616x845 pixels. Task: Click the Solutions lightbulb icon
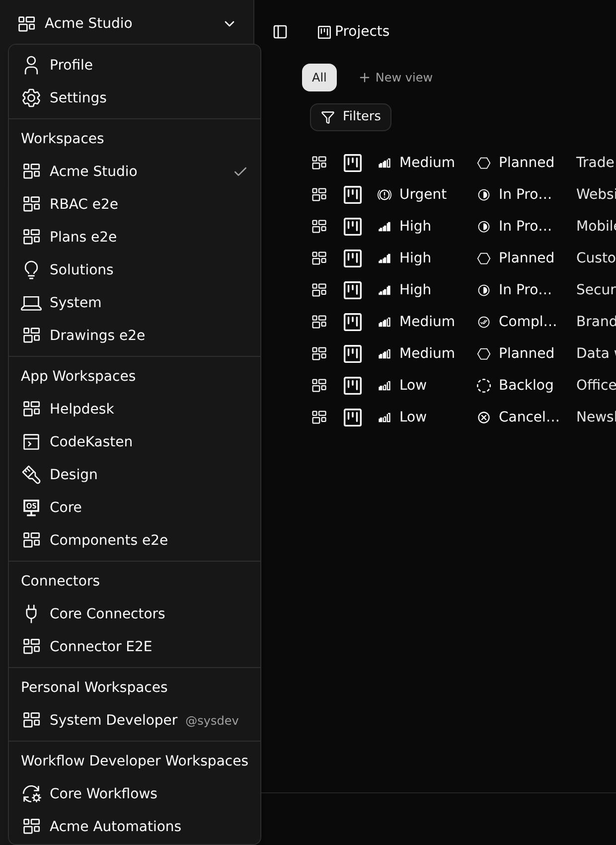[31, 270]
